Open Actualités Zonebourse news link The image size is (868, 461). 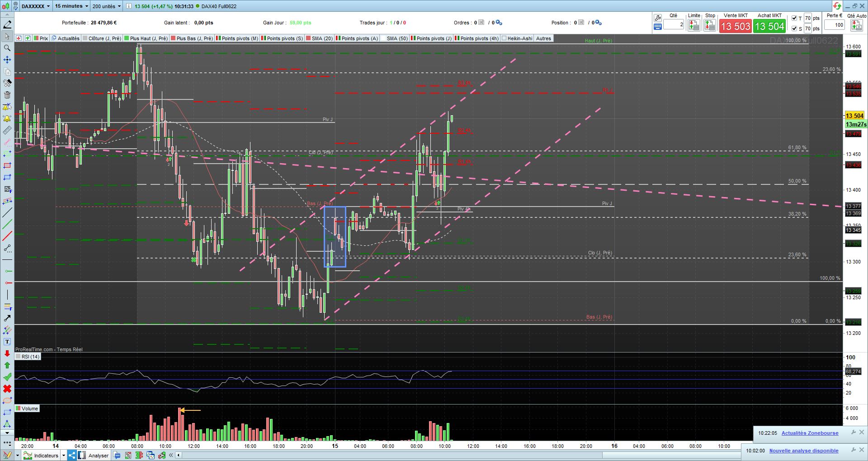coord(810,433)
